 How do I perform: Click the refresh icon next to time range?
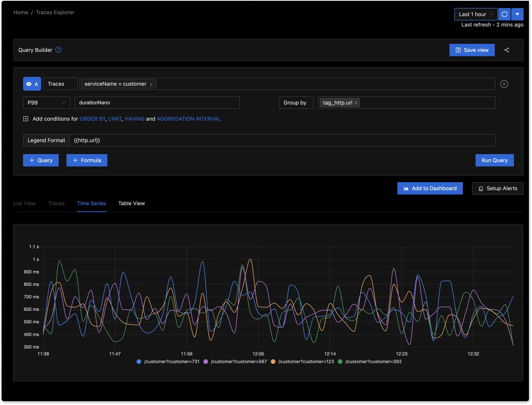coord(504,14)
